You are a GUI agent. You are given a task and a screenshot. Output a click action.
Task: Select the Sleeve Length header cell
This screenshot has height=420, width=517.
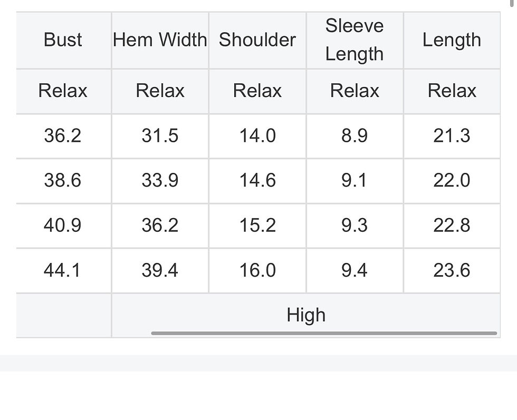(x=355, y=40)
